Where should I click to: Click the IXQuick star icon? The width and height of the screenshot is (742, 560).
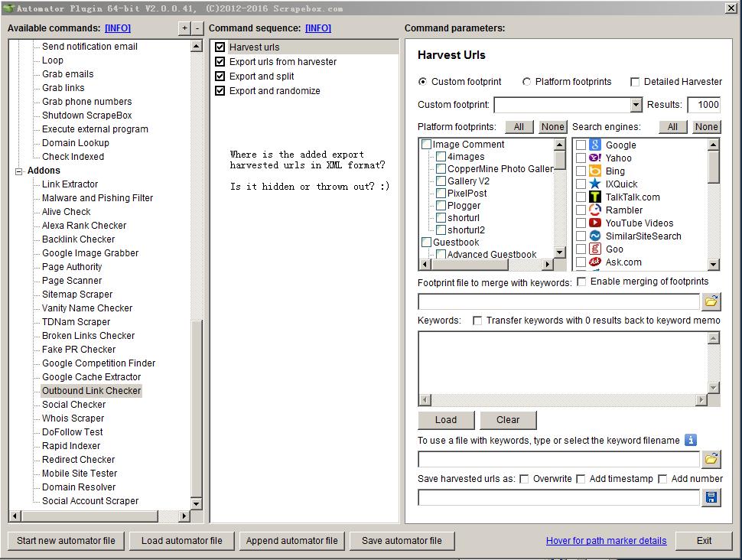pyautogui.click(x=595, y=184)
